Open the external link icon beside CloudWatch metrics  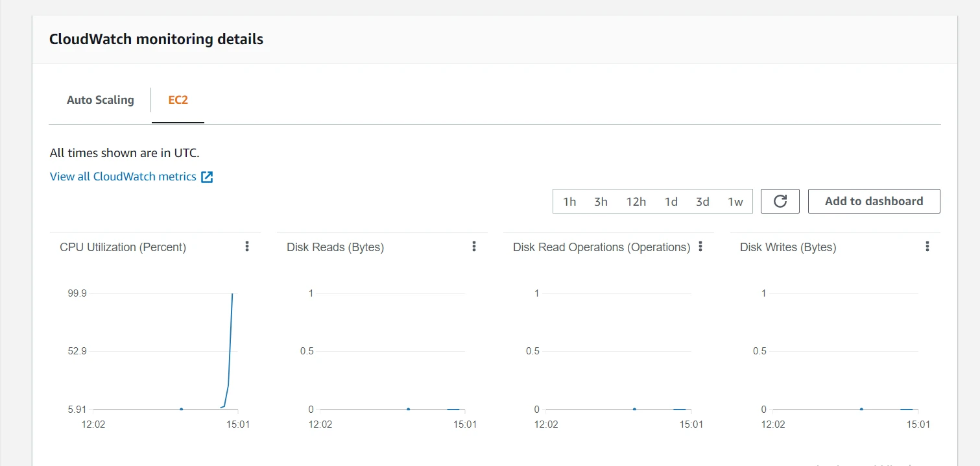(x=206, y=176)
